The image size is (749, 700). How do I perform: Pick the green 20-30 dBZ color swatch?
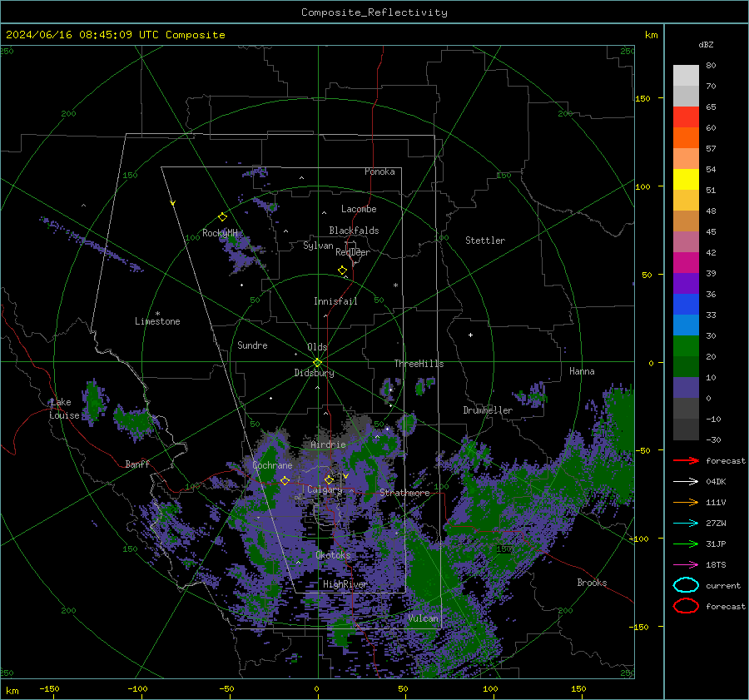coord(686,346)
